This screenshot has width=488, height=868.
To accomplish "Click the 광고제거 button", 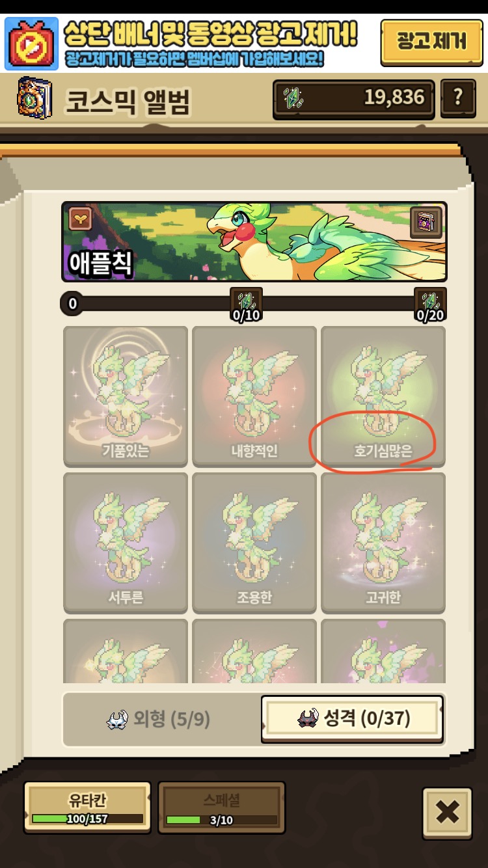I will [x=432, y=42].
